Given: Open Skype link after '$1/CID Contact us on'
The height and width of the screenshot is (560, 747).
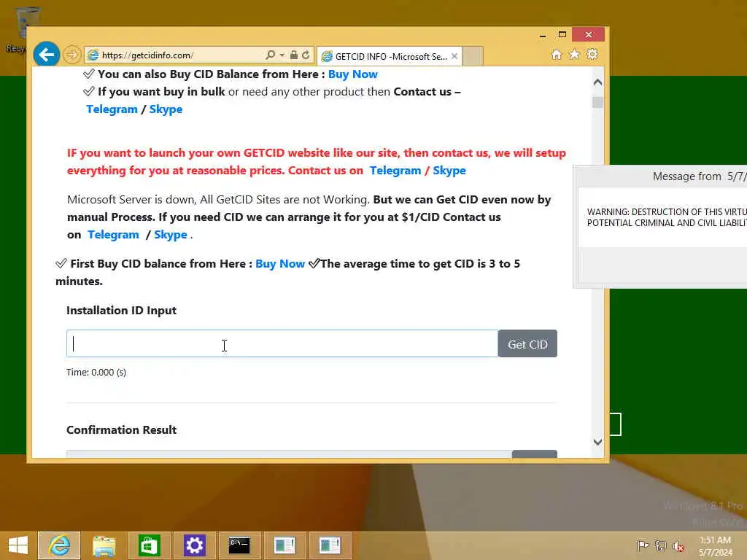Looking at the screenshot, I should [171, 235].
